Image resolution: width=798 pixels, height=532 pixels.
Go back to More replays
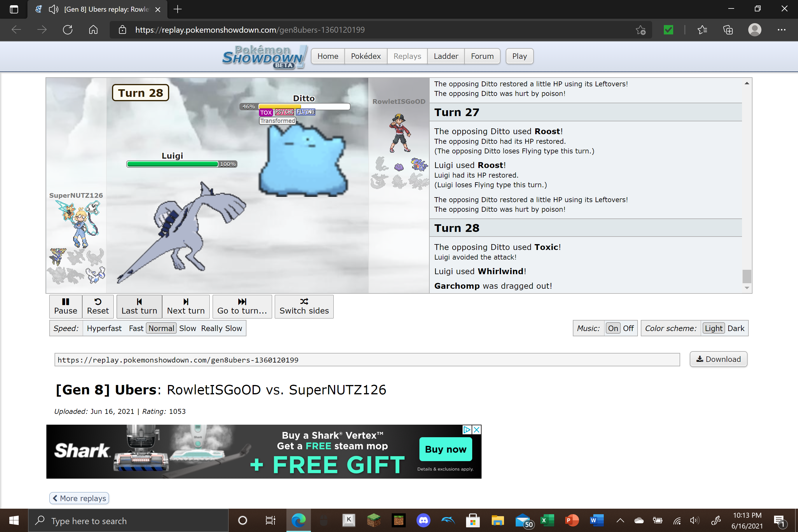tap(79, 498)
